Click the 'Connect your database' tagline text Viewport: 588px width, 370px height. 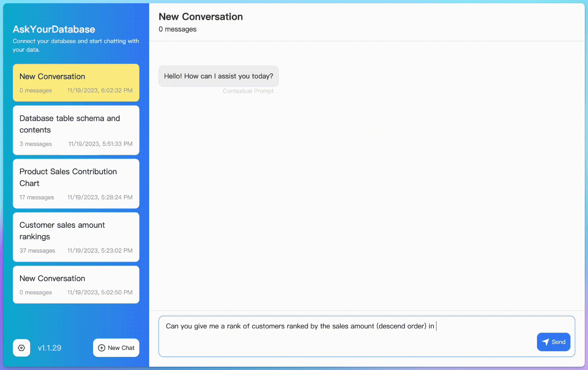pyautogui.click(x=76, y=45)
